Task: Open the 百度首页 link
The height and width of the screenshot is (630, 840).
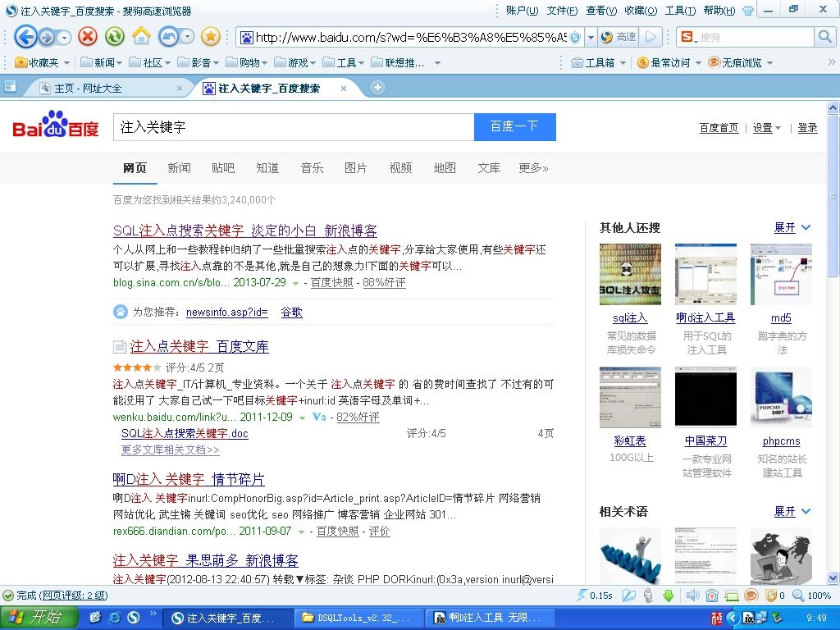Action: tap(719, 127)
